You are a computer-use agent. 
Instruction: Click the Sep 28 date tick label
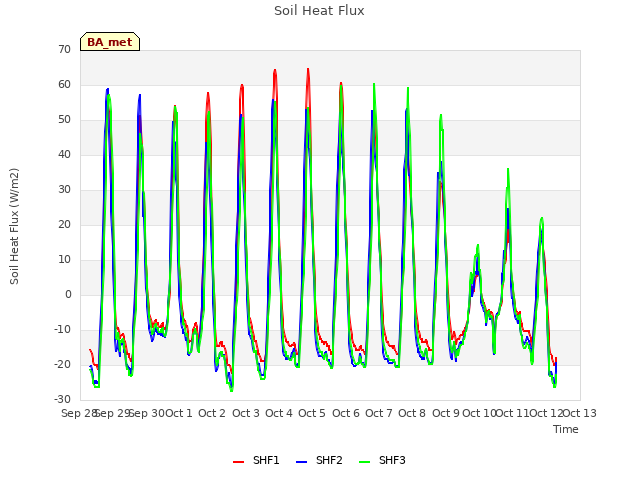[x=78, y=413]
